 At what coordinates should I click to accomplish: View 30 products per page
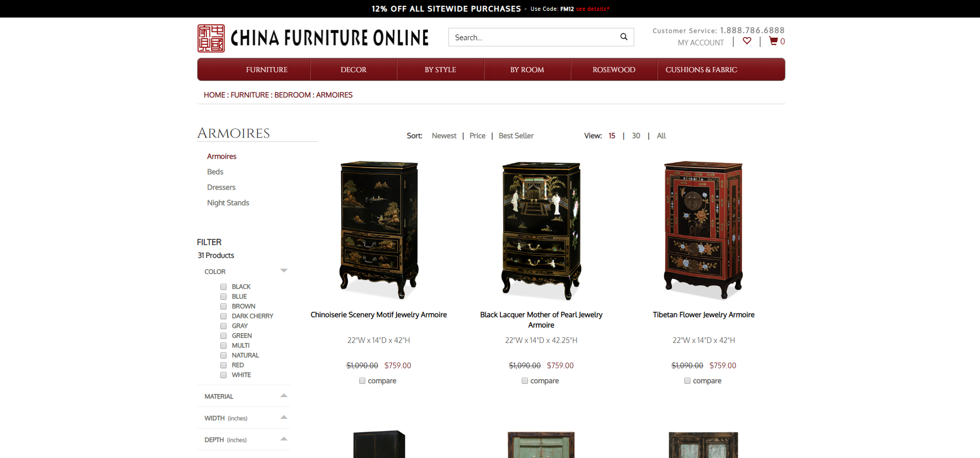(x=636, y=136)
